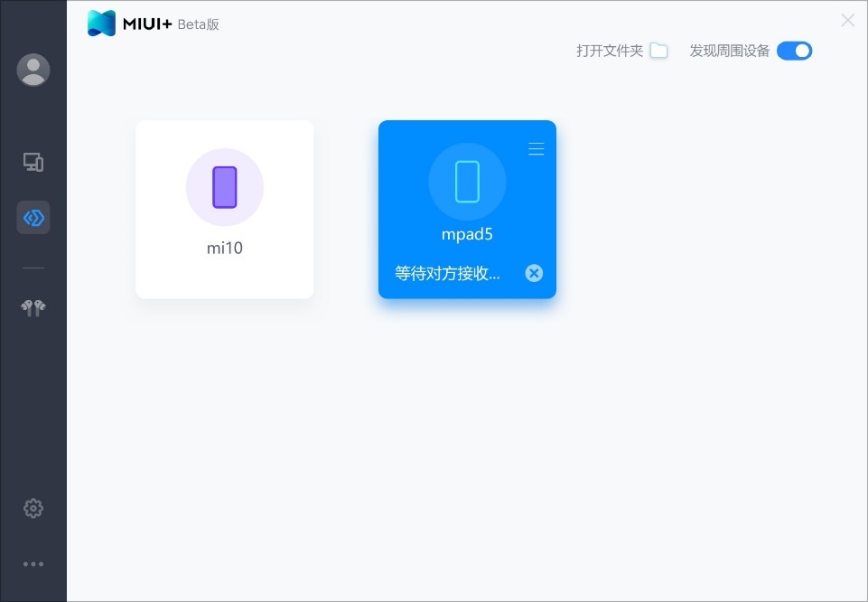Click the 打开文件夹 label

[610, 51]
